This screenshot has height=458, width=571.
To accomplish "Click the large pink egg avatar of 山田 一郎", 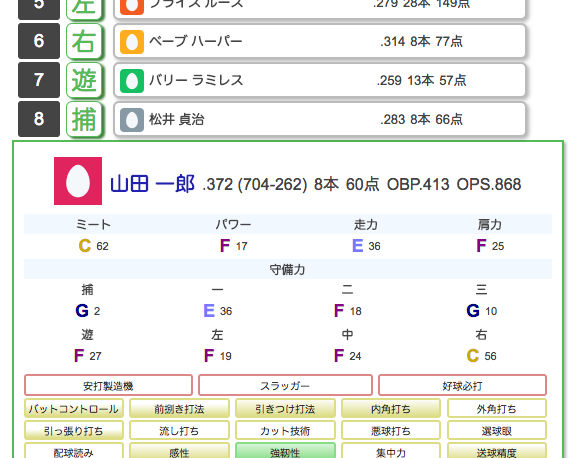I will [x=78, y=181].
